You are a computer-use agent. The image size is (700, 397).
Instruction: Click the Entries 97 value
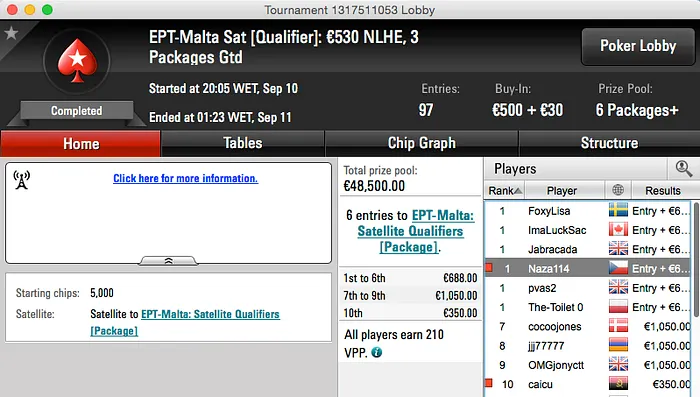point(426,110)
